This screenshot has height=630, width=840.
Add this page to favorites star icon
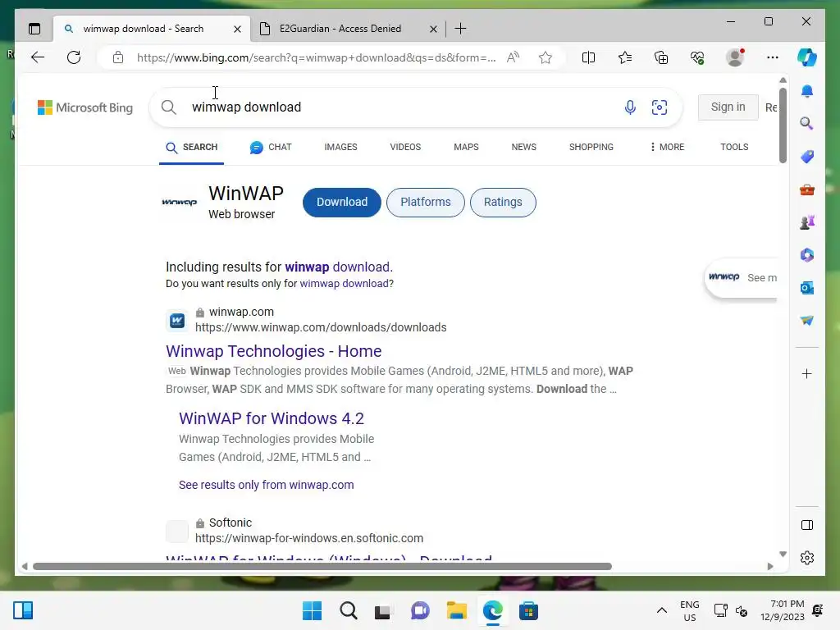546,57
